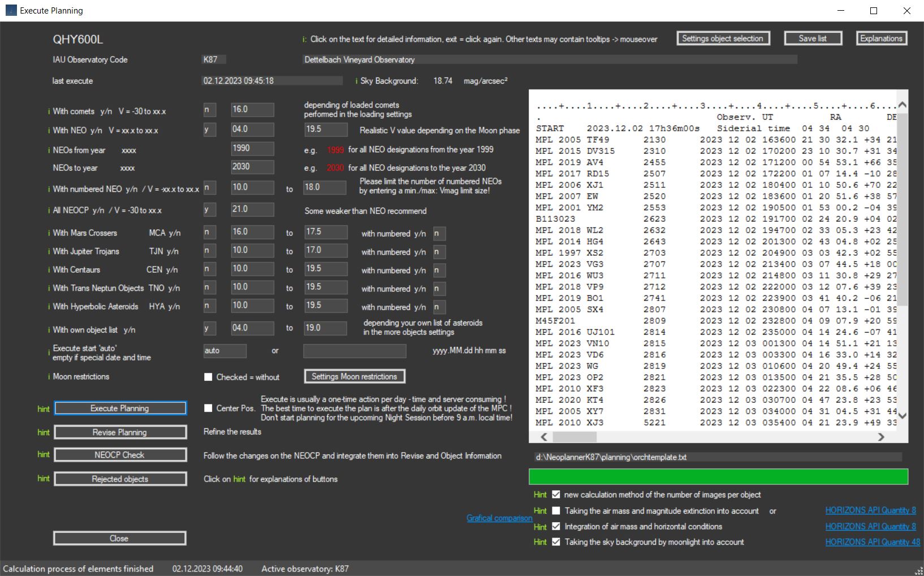The width and height of the screenshot is (924, 576).
Task: Click the empty special date and time field
Action: 355,351
